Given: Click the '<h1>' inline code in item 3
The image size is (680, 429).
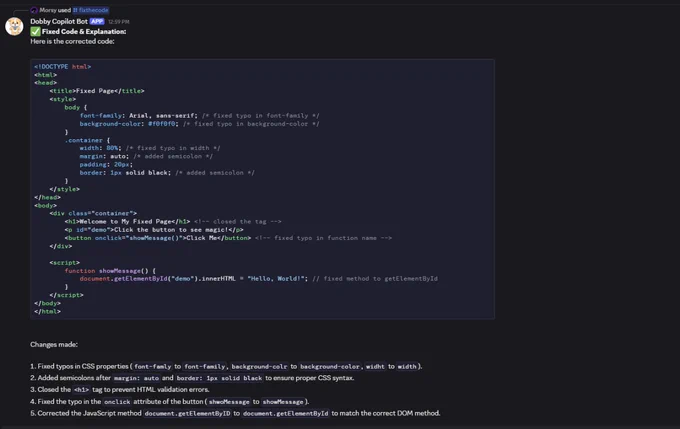Looking at the screenshot, I should (82, 390).
